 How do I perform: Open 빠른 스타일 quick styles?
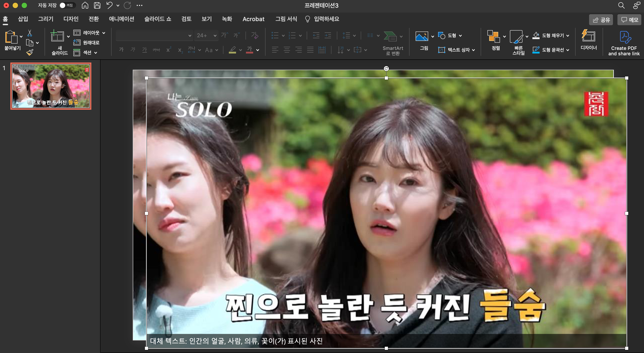point(516,36)
